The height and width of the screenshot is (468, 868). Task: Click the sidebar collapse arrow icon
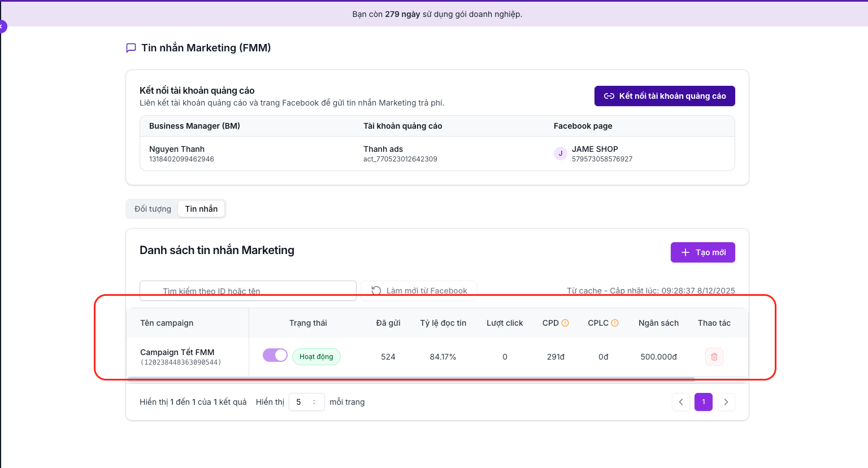tap(2, 27)
